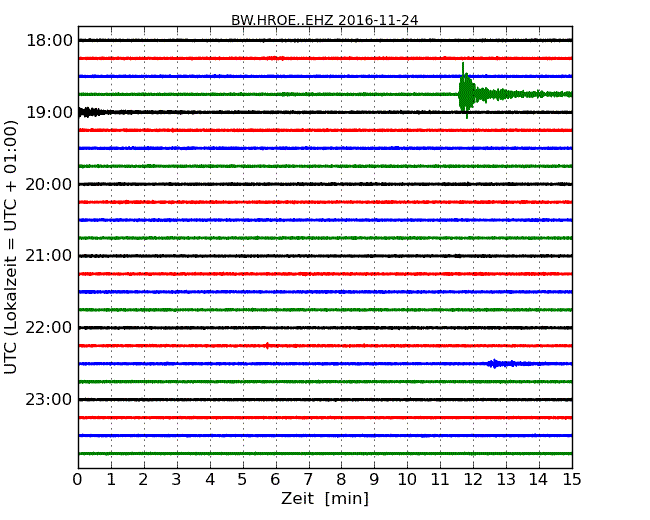Click the plot title BW.HROE..EHZ 2016-11-24

[x=325, y=20]
